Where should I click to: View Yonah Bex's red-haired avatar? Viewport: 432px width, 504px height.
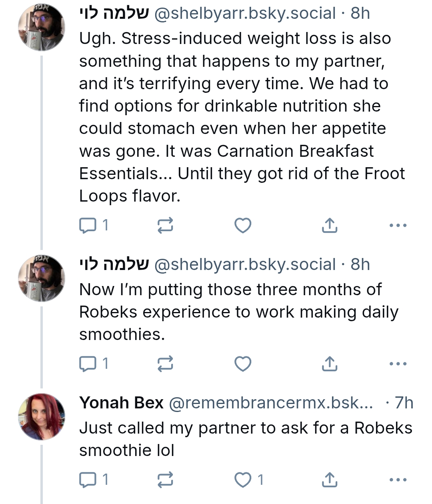[x=42, y=416]
